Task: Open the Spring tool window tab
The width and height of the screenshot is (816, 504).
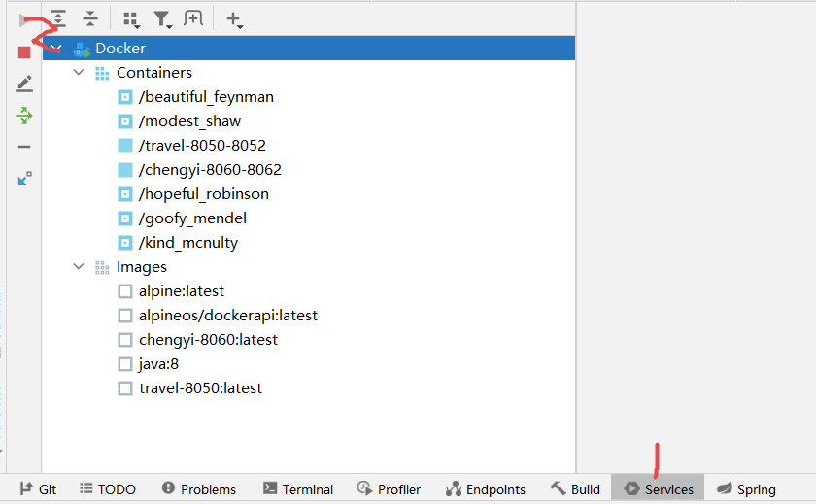Action: pos(746,488)
